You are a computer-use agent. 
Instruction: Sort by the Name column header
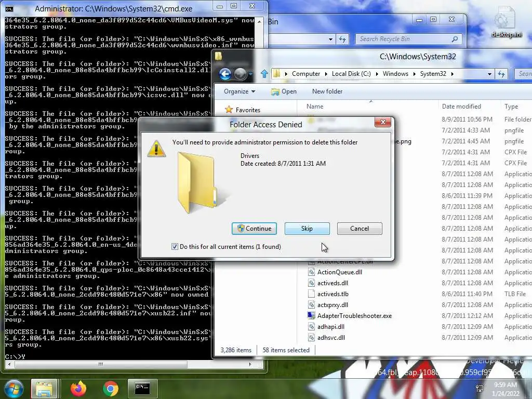315,106
